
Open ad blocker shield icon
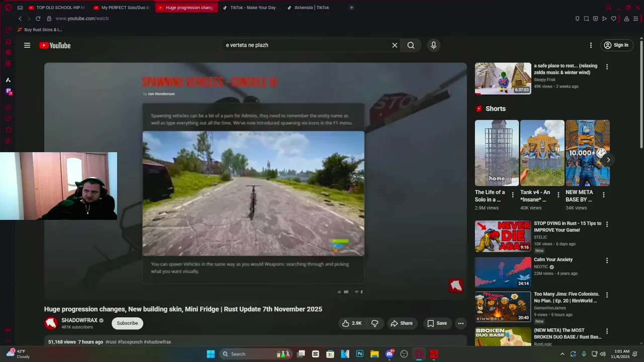click(x=595, y=19)
